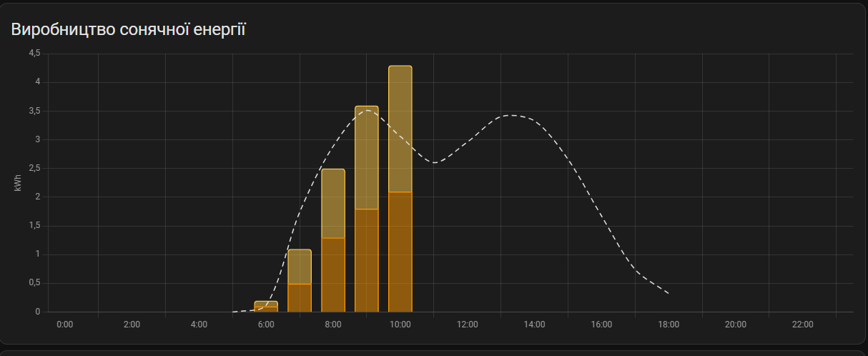Image resolution: width=868 pixels, height=356 pixels.
Task: Click the forecast line end near 18:00
Action: (668, 293)
